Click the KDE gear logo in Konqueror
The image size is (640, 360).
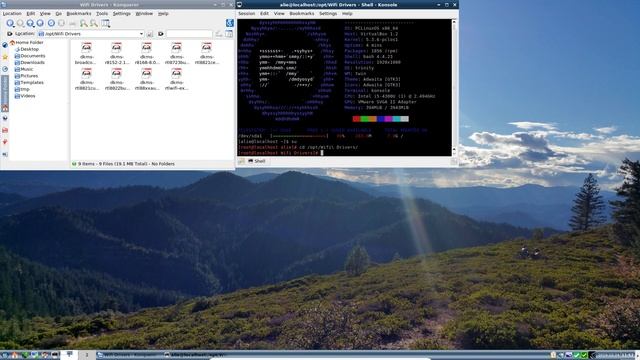[230, 23]
